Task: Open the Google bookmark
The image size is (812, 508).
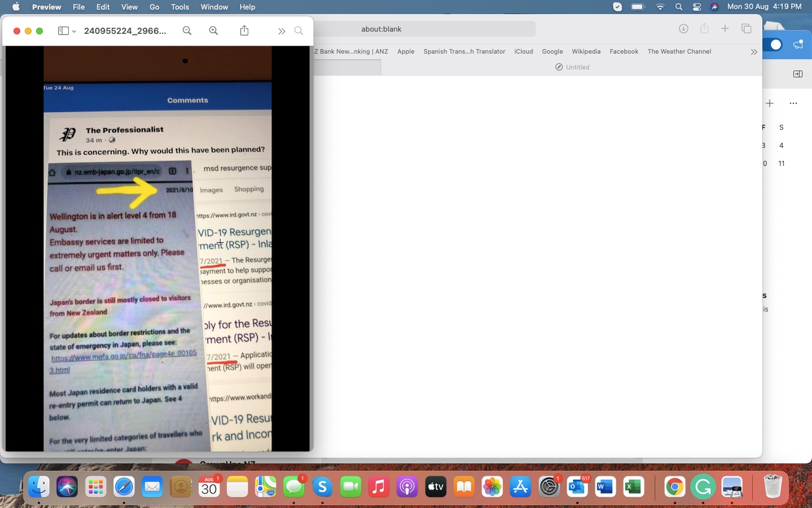Action: pos(553,51)
